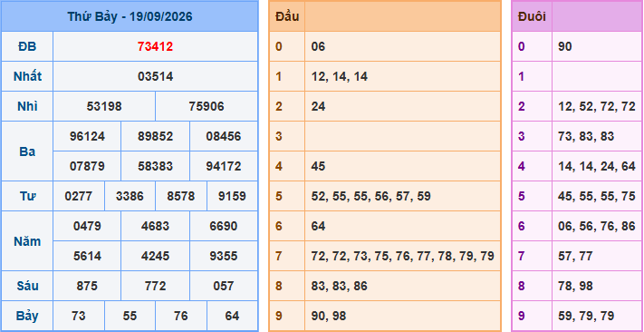The height and width of the screenshot is (332, 644).
Task: Select Ba prize number 08456
Action: click(224, 136)
